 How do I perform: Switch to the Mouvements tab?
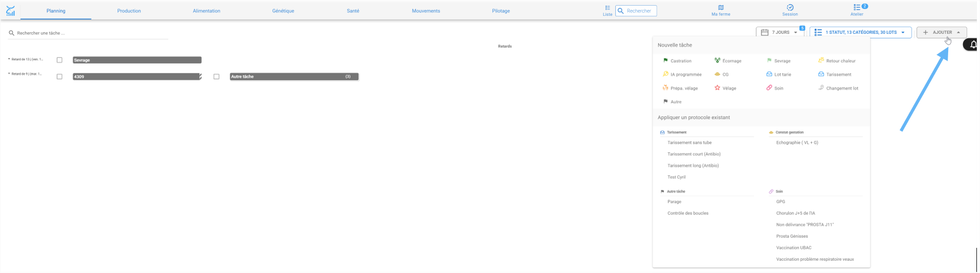426,11
